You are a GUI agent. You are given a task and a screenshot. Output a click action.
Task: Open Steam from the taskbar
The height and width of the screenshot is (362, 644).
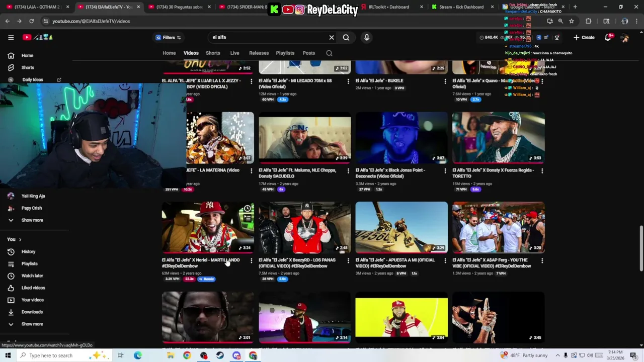click(x=220, y=355)
